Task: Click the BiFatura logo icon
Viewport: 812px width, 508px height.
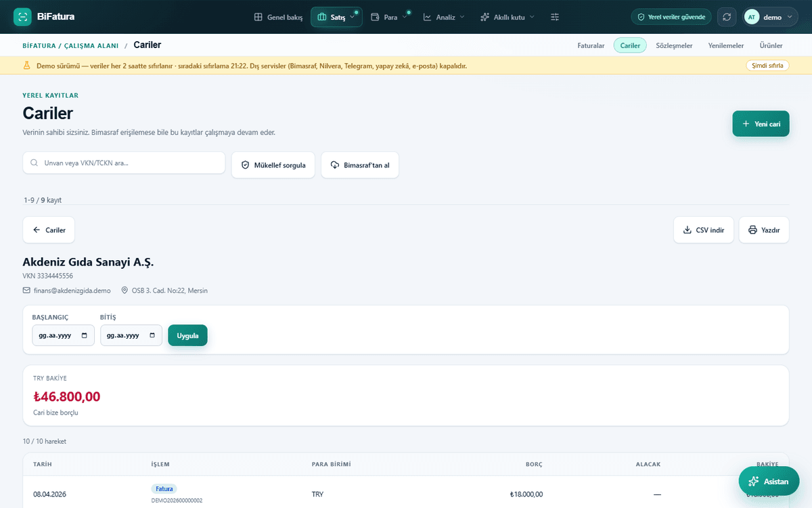Action: point(22,17)
